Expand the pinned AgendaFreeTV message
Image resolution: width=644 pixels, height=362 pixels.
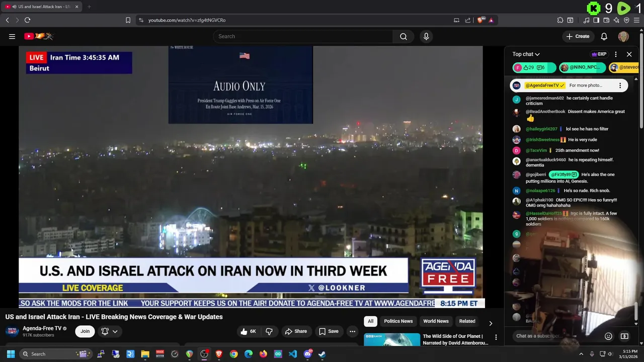569,85
